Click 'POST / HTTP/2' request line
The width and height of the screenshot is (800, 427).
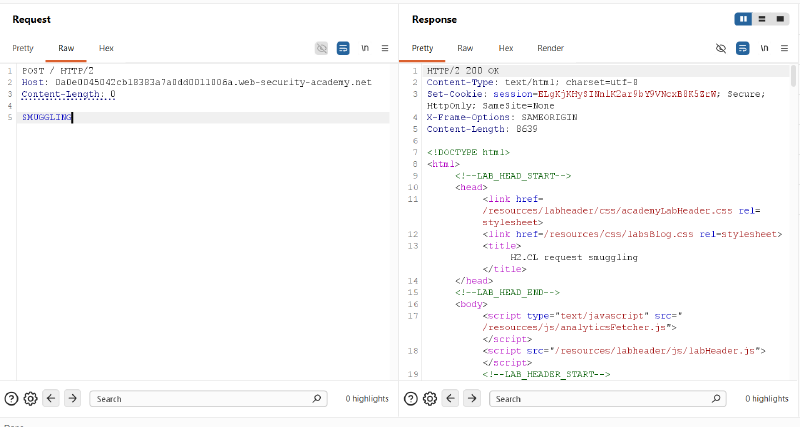[x=58, y=70]
